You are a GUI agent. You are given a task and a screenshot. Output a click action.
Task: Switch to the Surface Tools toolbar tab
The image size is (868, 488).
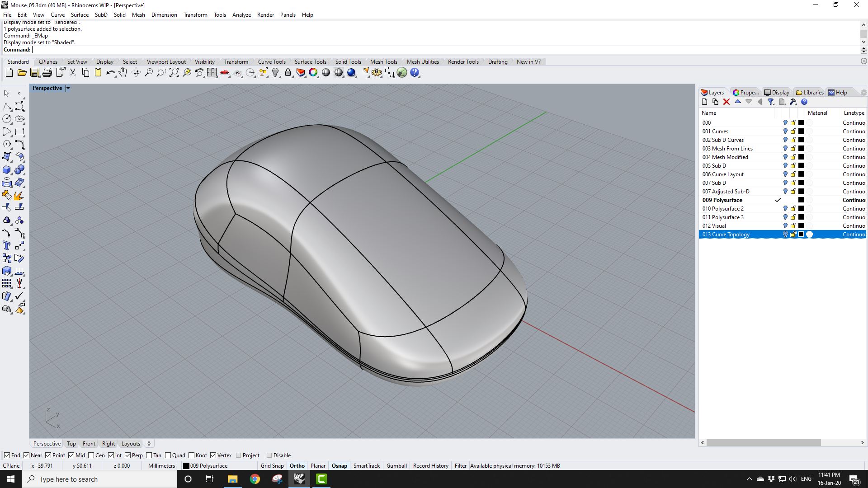(x=310, y=62)
